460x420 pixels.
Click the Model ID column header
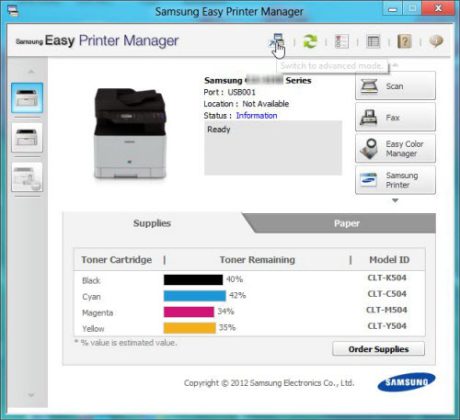pos(389,260)
